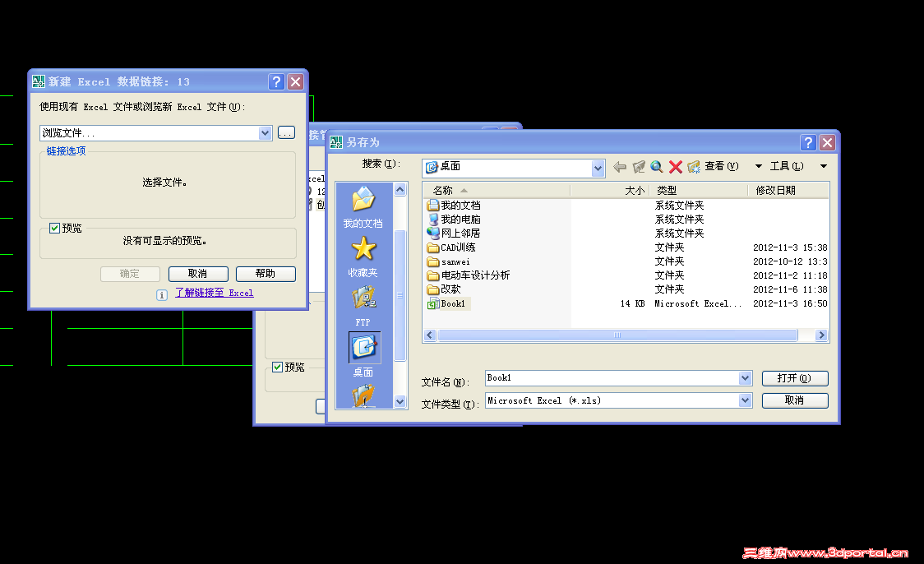This screenshot has height=564, width=924.
Task: Click the 网上邻居 network icon in list
Action: click(433, 233)
